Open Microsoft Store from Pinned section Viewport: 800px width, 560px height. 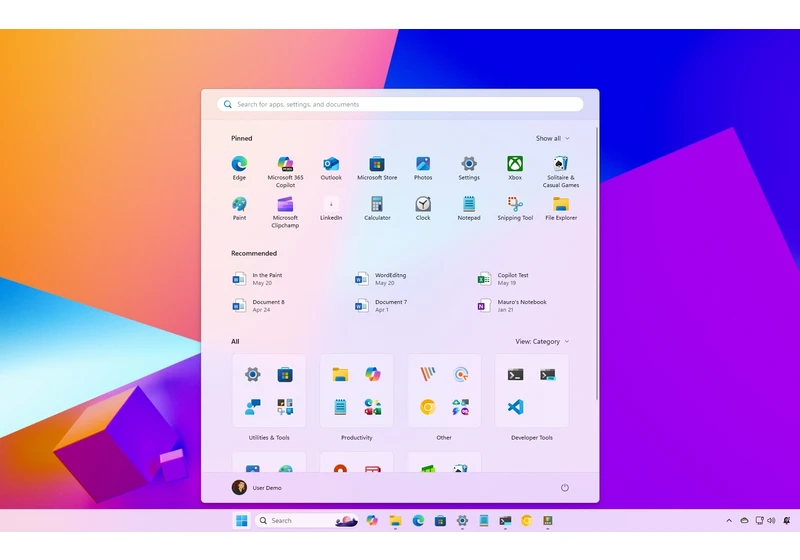click(x=377, y=168)
